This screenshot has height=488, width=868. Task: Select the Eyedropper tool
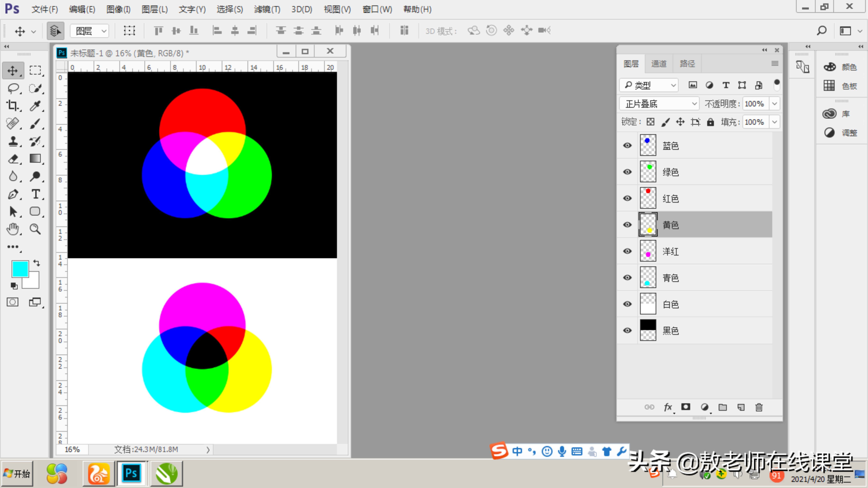click(35, 106)
